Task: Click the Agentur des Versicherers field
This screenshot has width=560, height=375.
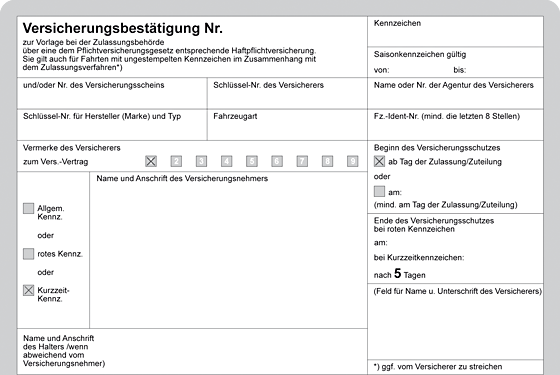Action: tap(455, 93)
